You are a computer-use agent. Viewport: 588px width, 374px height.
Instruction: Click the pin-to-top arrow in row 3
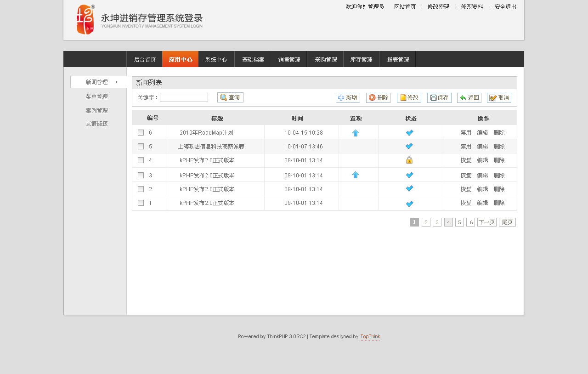pos(356,175)
